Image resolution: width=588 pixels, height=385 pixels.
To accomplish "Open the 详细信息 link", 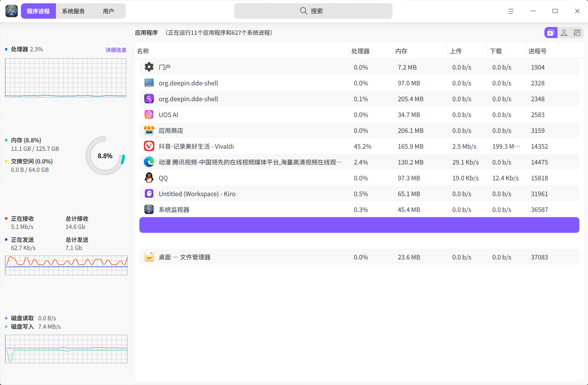I will (x=116, y=50).
